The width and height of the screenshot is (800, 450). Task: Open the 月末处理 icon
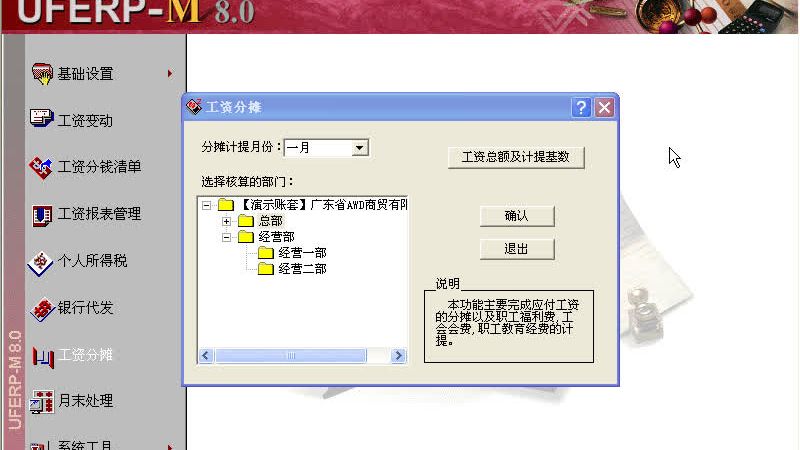[x=42, y=402]
